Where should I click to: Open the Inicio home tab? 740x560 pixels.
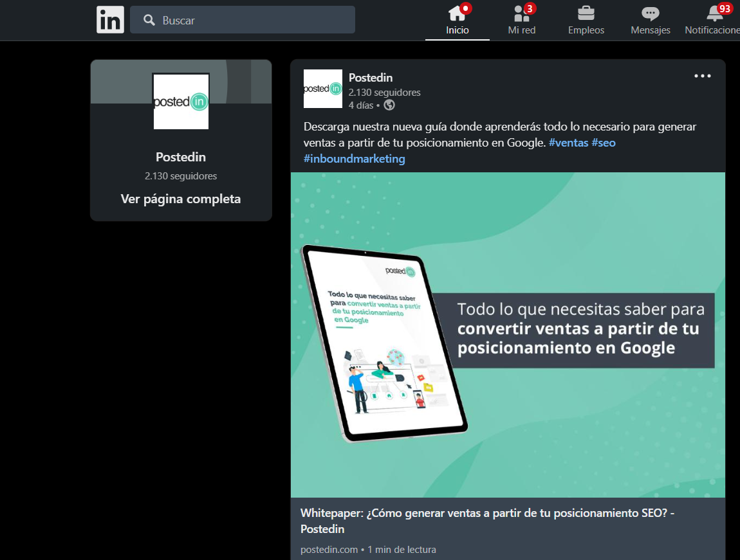[x=458, y=21]
